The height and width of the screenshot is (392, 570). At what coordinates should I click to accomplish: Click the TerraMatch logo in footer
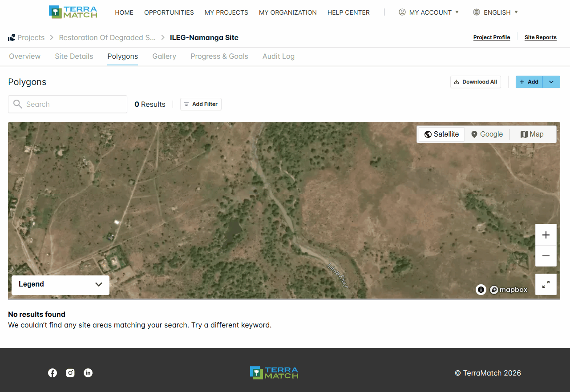[x=274, y=373]
